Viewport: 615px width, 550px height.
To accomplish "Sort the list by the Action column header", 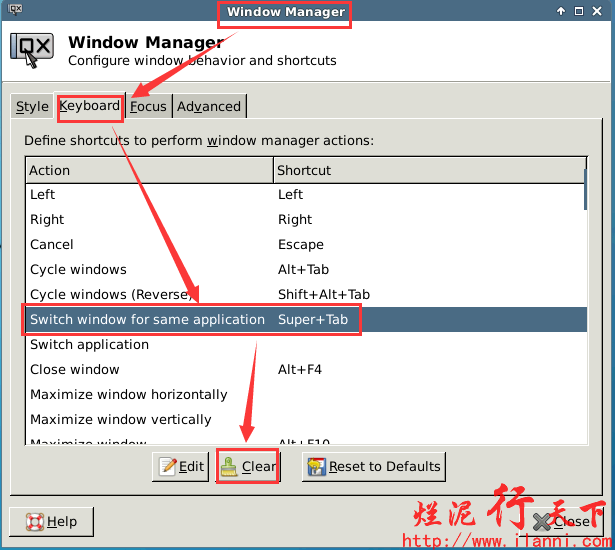I will point(148,170).
